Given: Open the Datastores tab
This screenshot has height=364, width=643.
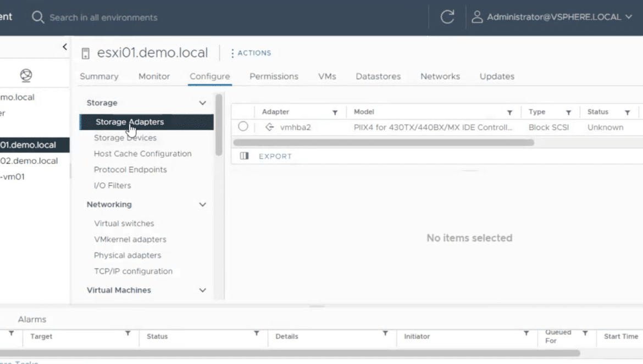Looking at the screenshot, I should [378, 76].
